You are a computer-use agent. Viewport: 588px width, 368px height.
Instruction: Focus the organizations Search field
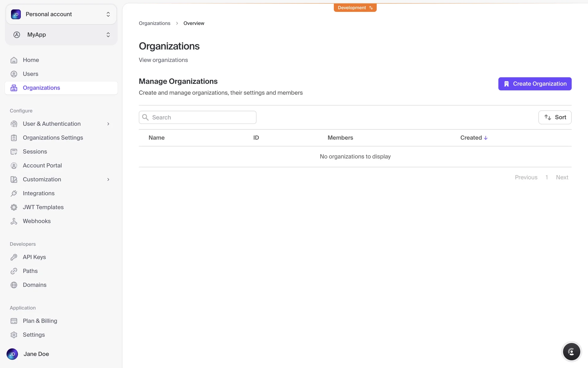point(202,117)
